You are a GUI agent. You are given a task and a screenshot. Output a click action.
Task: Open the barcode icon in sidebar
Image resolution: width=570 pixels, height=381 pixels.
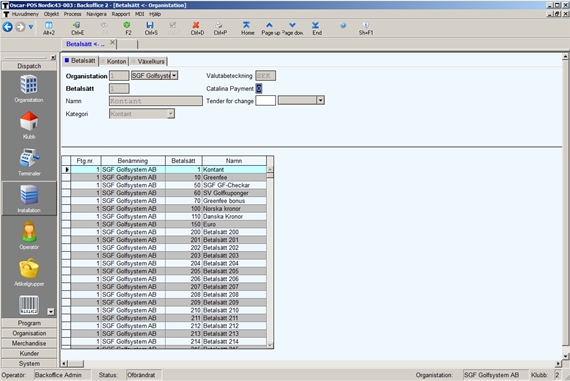tap(29, 305)
